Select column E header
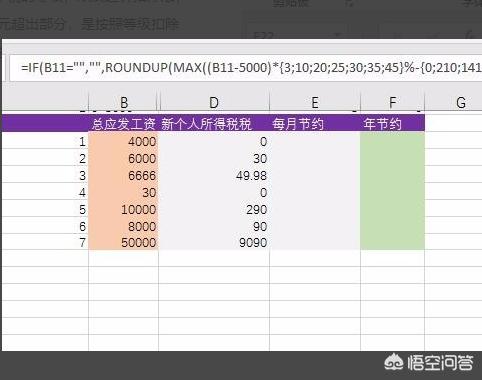The width and height of the screenshot is (482, 380). click(x=315, y=102)
